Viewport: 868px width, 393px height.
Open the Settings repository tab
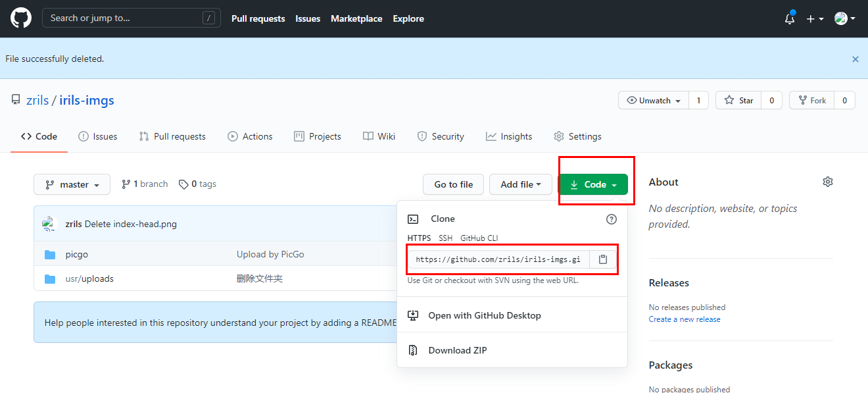pyautogui.click(x=577, y=136)
